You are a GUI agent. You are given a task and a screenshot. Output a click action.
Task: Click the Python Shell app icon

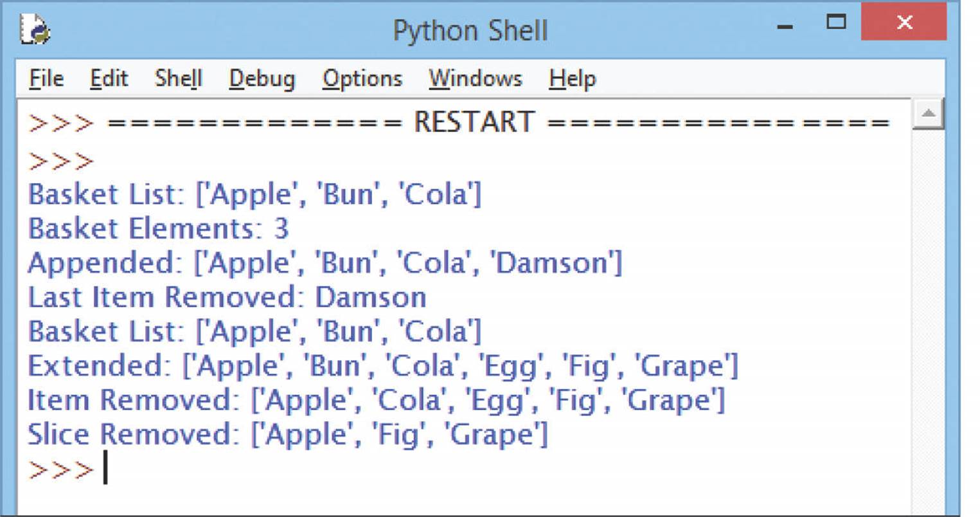tap(35, 30)
